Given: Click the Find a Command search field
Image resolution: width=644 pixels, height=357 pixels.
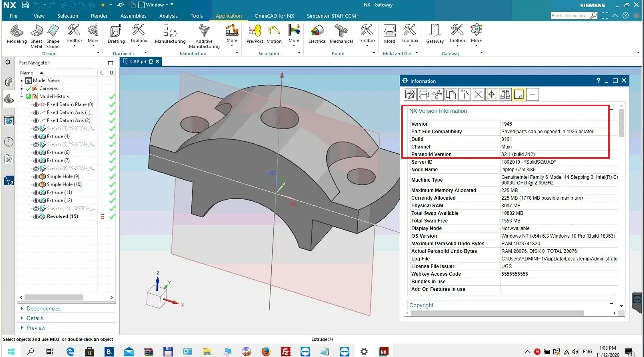Looking at the screenshot, I should (574, 16).
